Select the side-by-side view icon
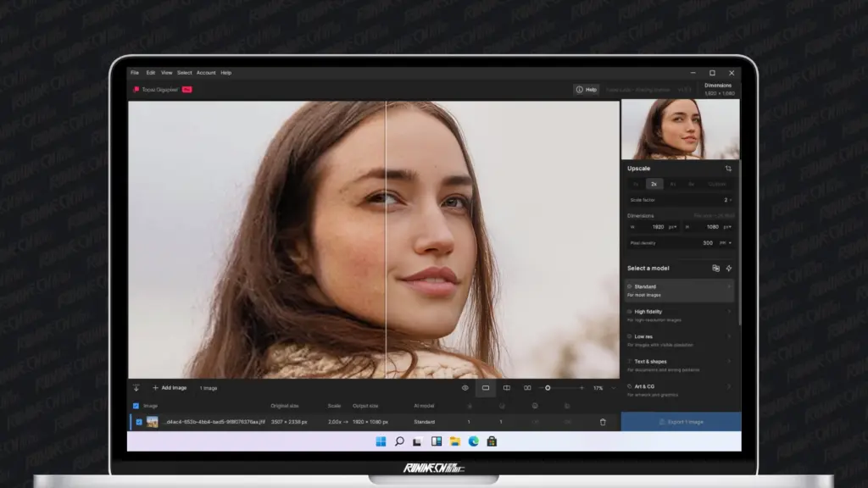Image resolution: width=868 pixels, height=488 pixels. [x=527, y=388]
